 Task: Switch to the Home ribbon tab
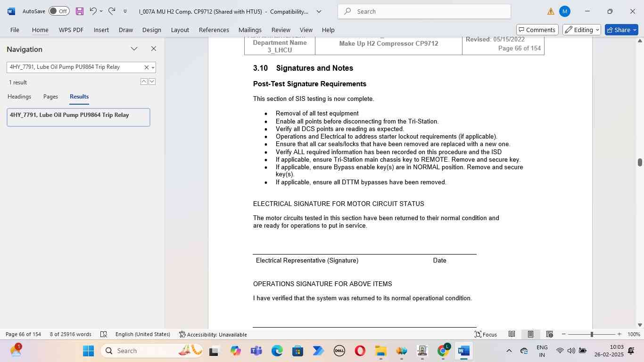[x=40, y=30]
